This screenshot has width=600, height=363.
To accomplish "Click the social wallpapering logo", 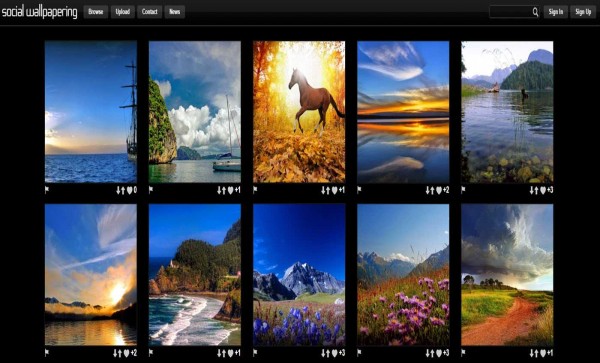I will 39,12.
